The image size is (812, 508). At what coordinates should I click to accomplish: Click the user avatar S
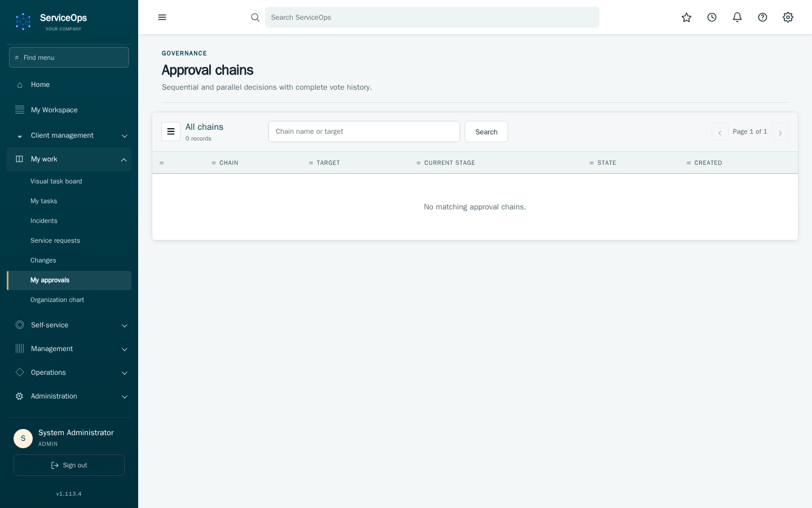[23, 439]
